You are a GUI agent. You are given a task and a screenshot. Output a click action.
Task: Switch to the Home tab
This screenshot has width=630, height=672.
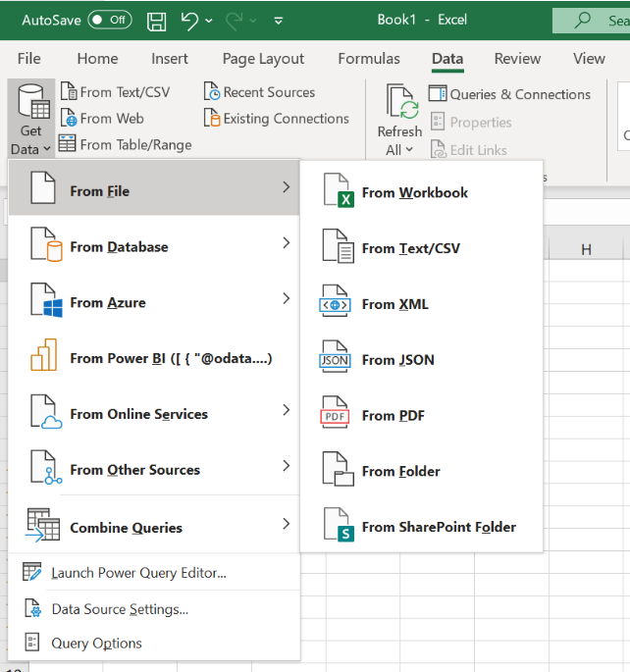[x=97, y=59]
